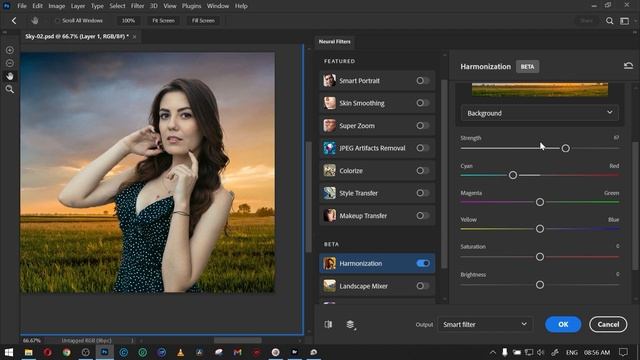Screen dimensions: 640x360
Task: Open the Plugins menu
Action: (x=191, y=6)
